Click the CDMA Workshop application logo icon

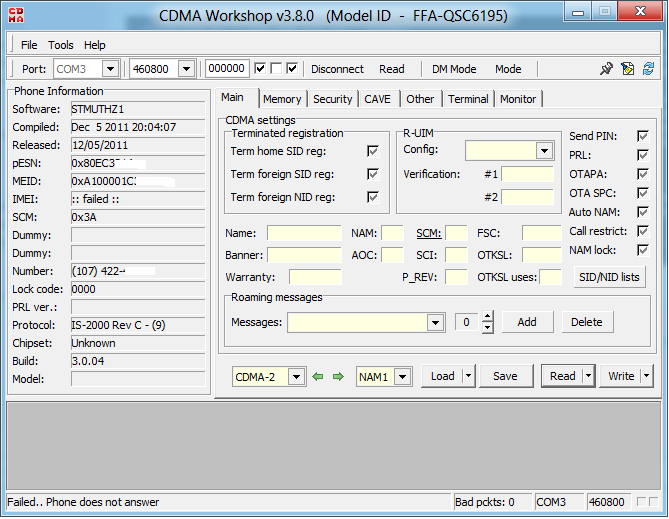click(16, 15)
